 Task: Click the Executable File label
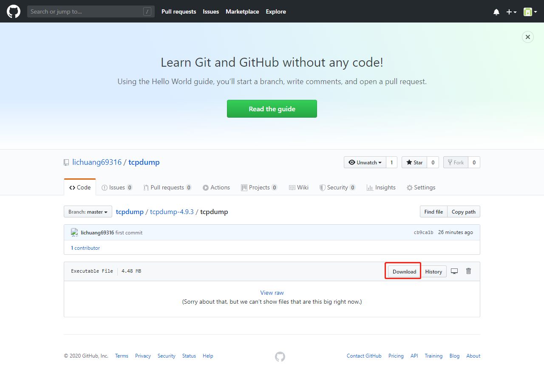coord(92,271)
